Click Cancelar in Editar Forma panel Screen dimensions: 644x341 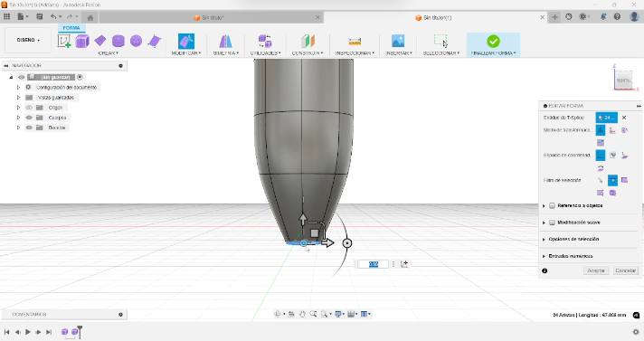coord(626,270)
